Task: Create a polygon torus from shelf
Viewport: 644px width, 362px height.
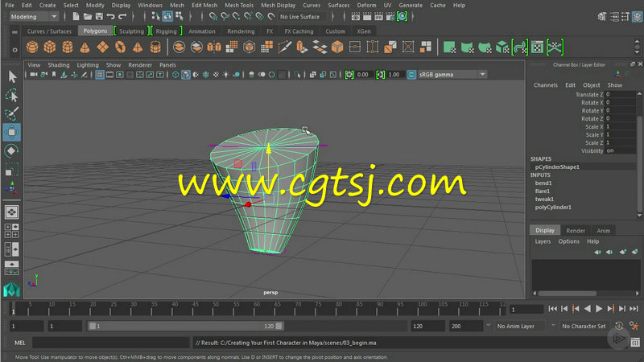Action: (120, 47)
